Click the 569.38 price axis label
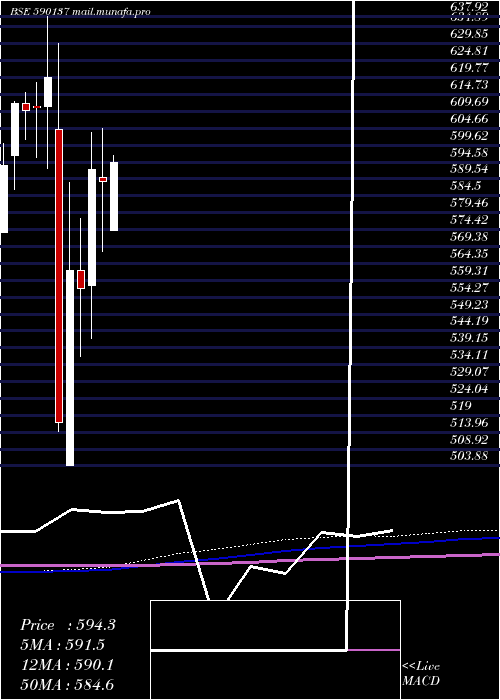This screenshot has height=700, width=500. pos(469,237)
